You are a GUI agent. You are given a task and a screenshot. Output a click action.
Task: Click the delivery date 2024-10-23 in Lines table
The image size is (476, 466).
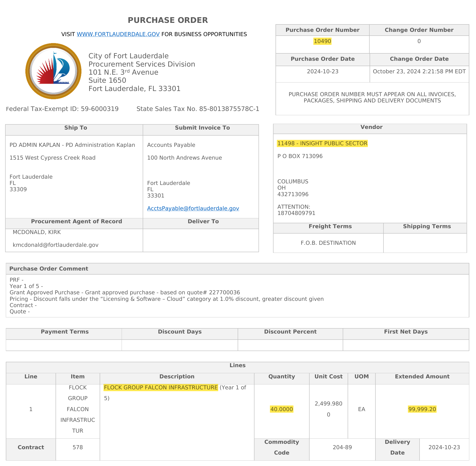point(444,447)
